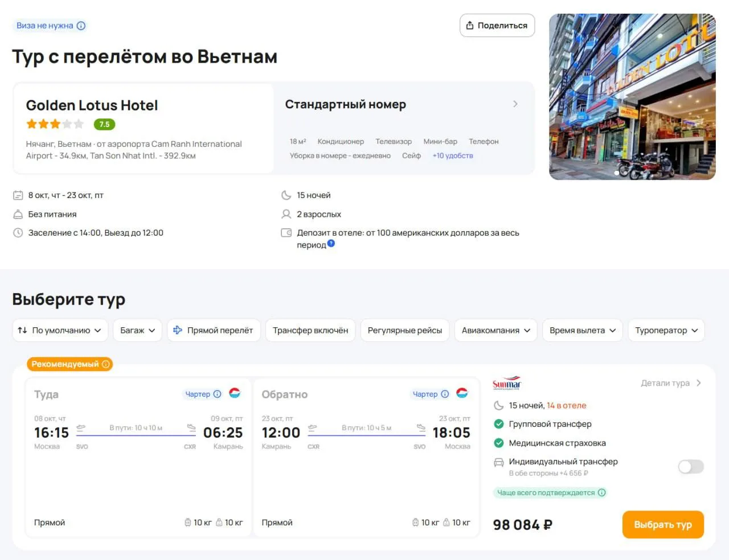Open the Багаж filter dropdown

point(138,330)
